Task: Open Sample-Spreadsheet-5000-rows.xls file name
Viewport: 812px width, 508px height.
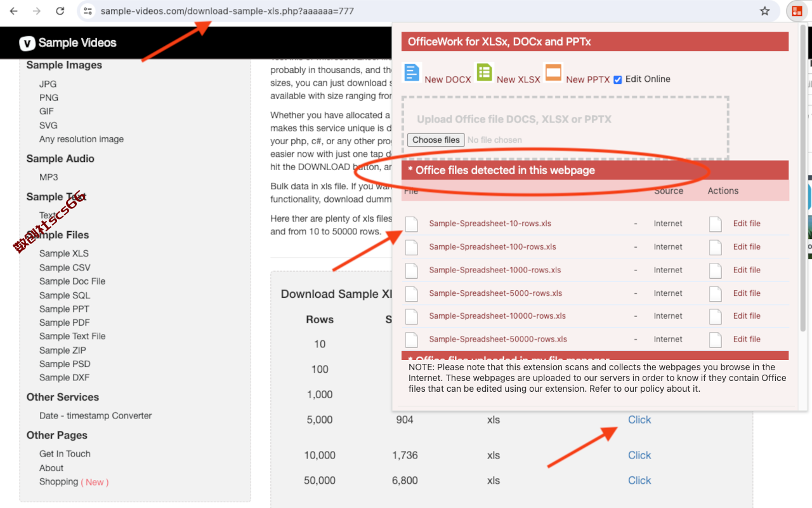Action: click(495, 293)
